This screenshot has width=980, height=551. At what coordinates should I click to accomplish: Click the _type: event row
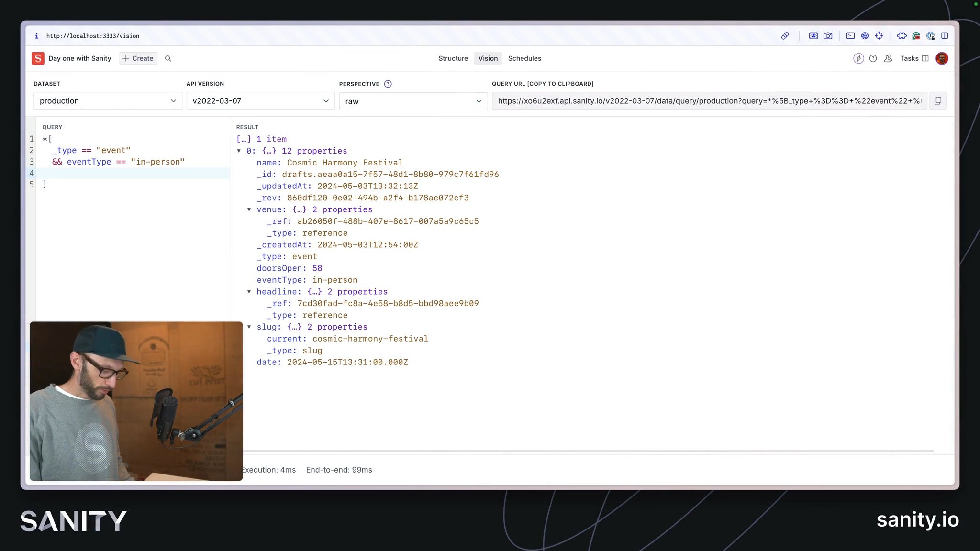click(x=287, y=256)
